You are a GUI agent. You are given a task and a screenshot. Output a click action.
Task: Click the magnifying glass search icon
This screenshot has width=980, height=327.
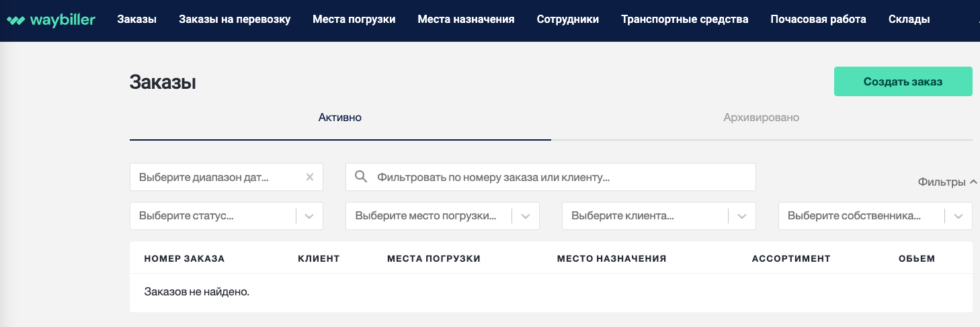[361, 177]
